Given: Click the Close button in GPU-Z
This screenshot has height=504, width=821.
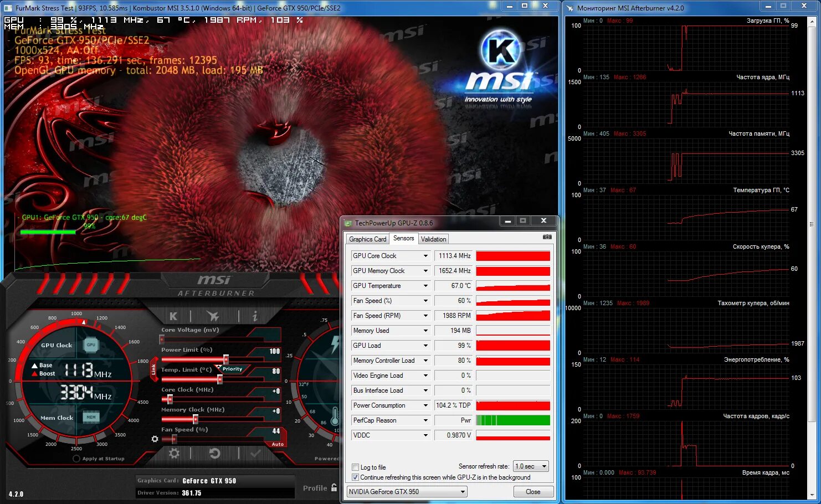Looking at the screenshot, I should 533,492.
